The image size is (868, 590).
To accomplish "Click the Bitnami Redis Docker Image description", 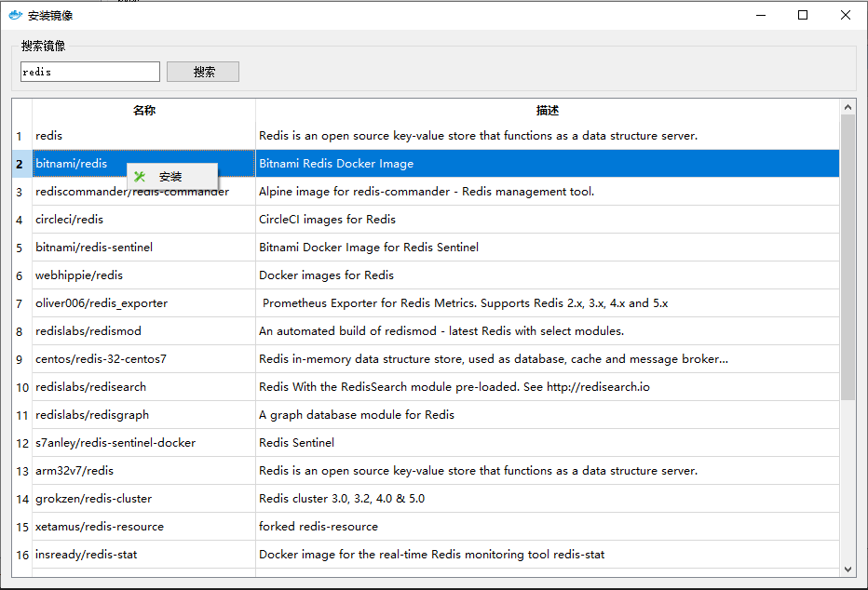I will tap(548, 164).
